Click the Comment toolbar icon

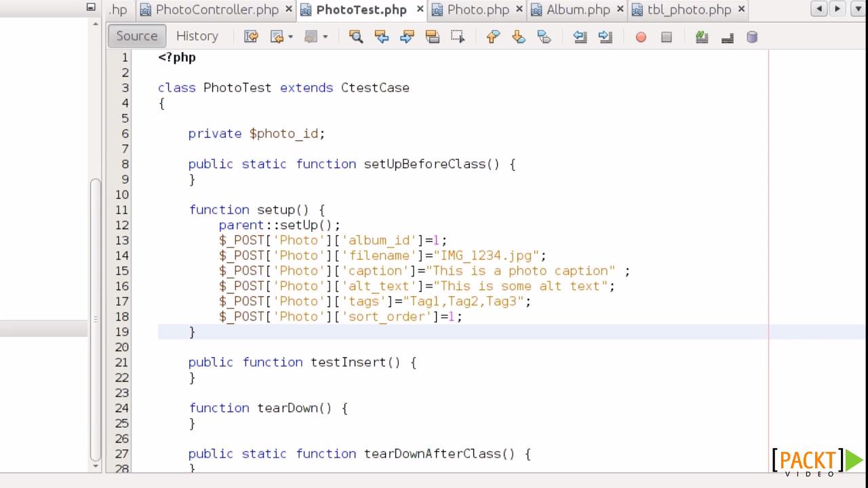[702, 37]
